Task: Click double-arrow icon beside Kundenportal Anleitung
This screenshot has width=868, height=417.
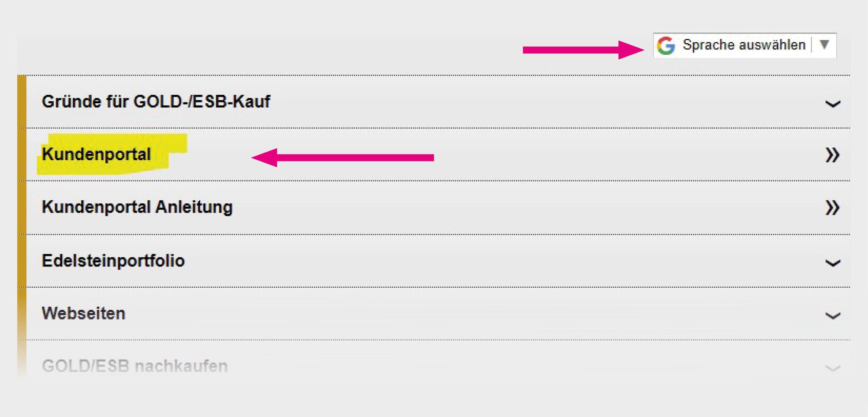Action: click(x=832, y=207)
